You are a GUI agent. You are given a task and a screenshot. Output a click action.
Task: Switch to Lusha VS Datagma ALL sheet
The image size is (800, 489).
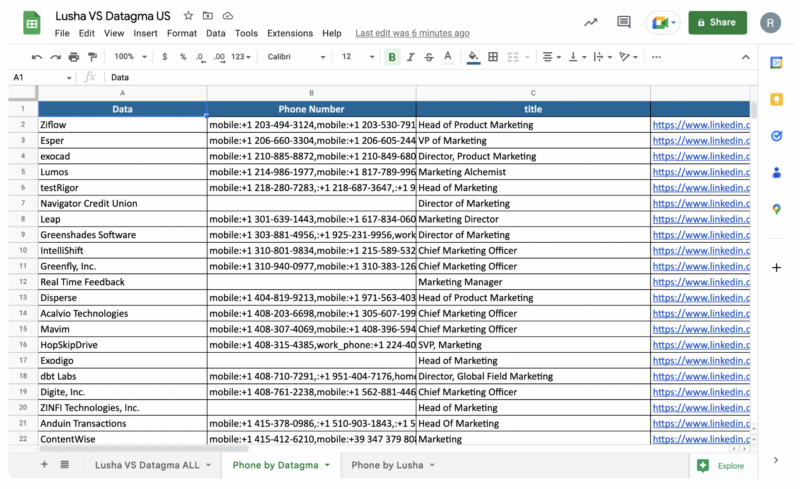(153, 465)
